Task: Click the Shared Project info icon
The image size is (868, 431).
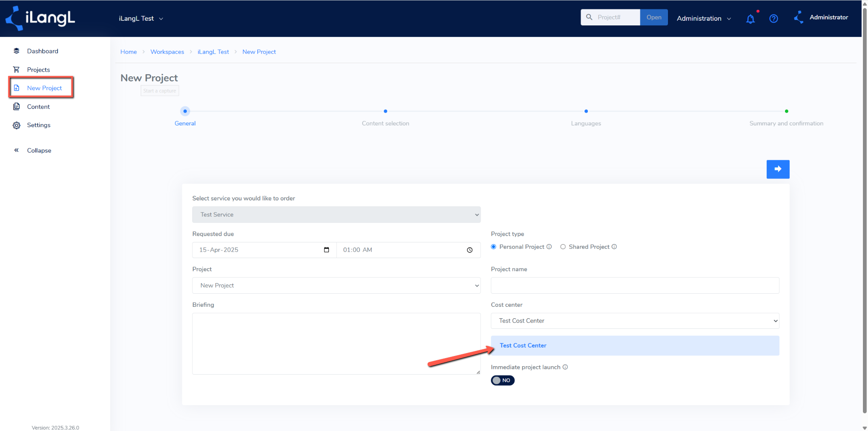Action: tap(614, 247)
